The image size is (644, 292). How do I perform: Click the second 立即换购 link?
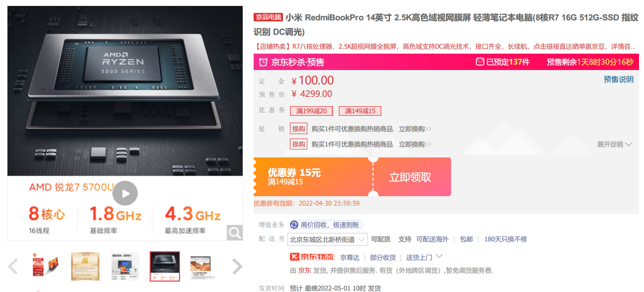[x=415, y=145]
